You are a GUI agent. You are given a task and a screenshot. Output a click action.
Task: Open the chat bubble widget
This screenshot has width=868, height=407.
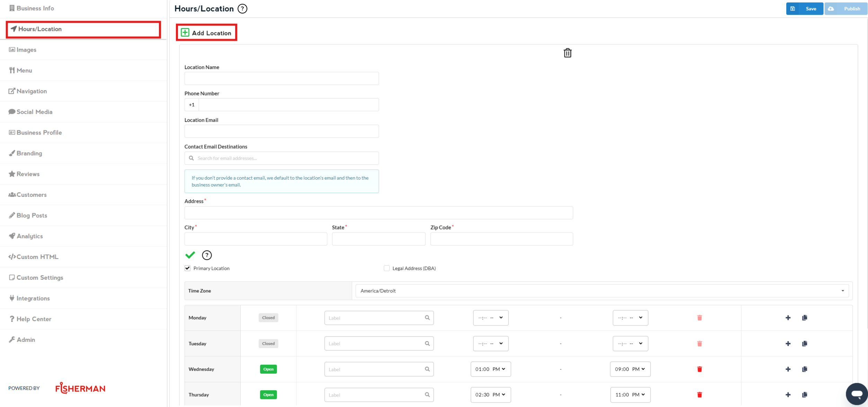click(x=857, y=394)
